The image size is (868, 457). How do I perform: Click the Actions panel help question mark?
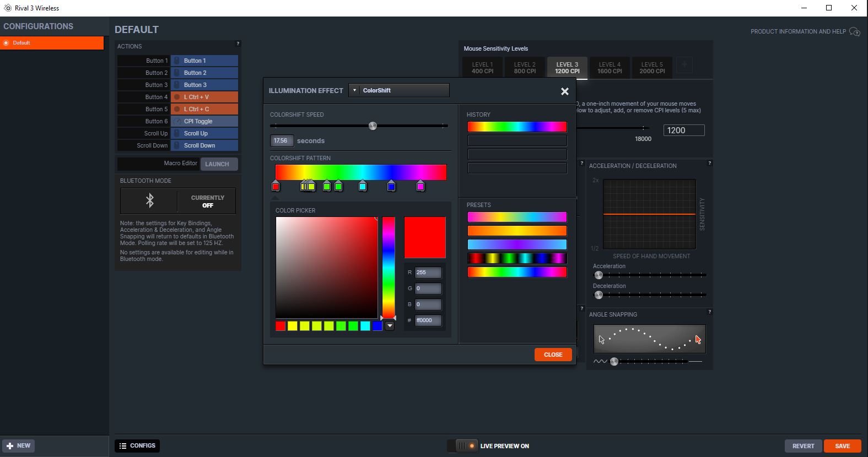(238, 43)
